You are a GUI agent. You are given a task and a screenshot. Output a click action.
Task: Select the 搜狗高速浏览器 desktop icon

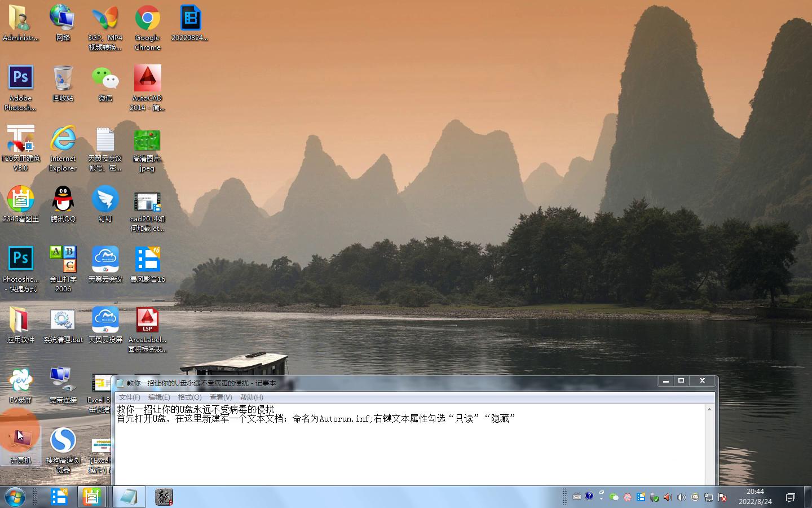coord(63,441)
